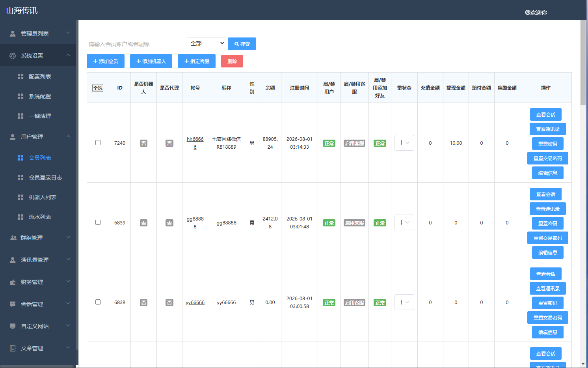Toggle the 正常 add-friend status for yy66666
Screen dimensions: 588x368
tap(380, 303)
